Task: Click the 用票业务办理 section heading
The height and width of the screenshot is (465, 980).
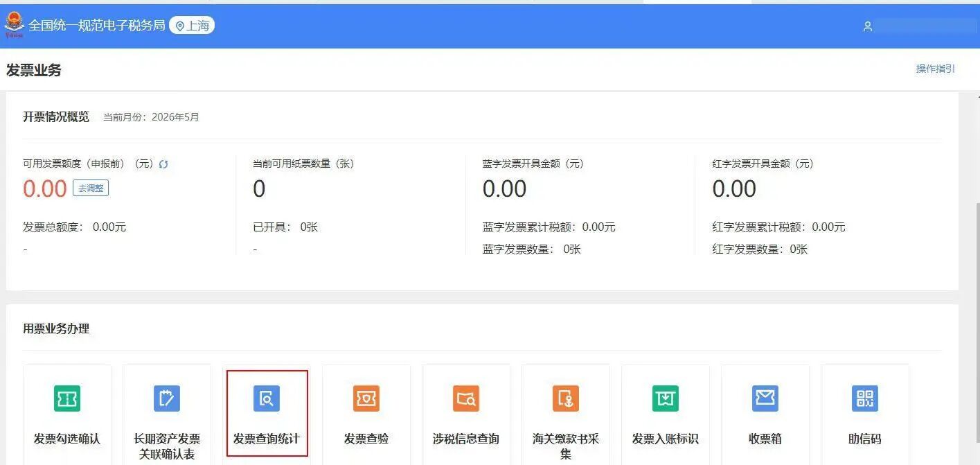Action: [x=56, y=328]
